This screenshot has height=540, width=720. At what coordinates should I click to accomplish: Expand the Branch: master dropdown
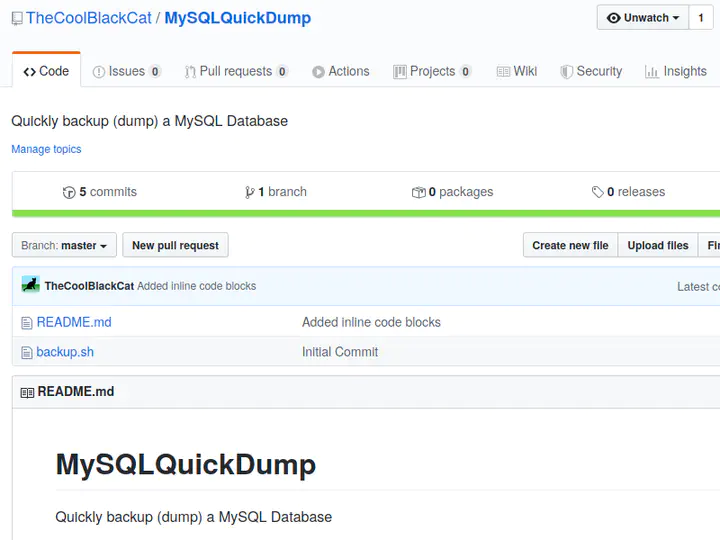pyautogui.click(x=64, y=245)
